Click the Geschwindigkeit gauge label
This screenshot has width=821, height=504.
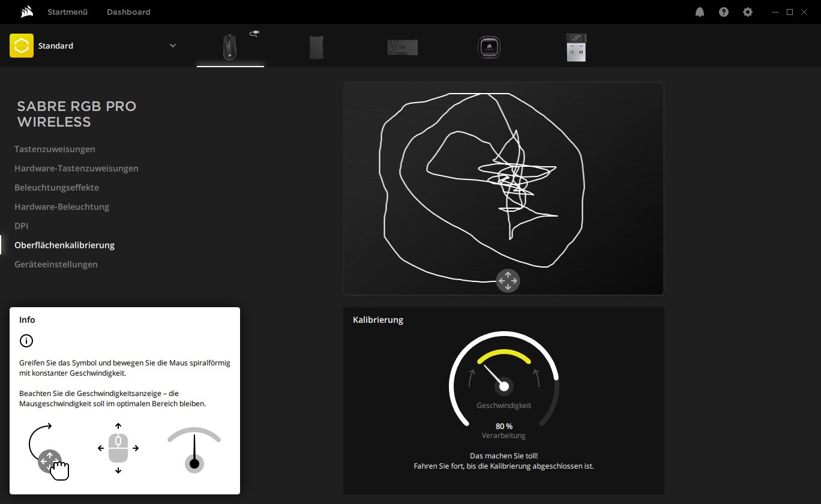[x=504, y=406]
